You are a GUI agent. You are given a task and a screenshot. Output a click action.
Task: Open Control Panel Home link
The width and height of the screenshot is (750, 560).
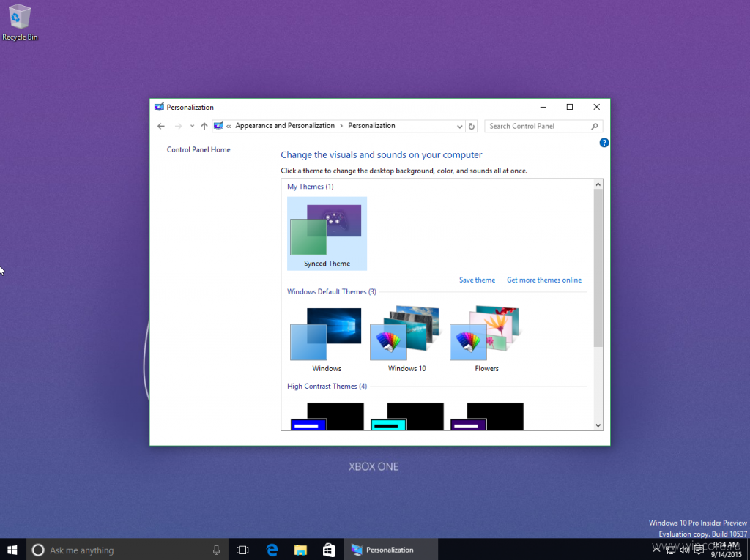[198, 149]
